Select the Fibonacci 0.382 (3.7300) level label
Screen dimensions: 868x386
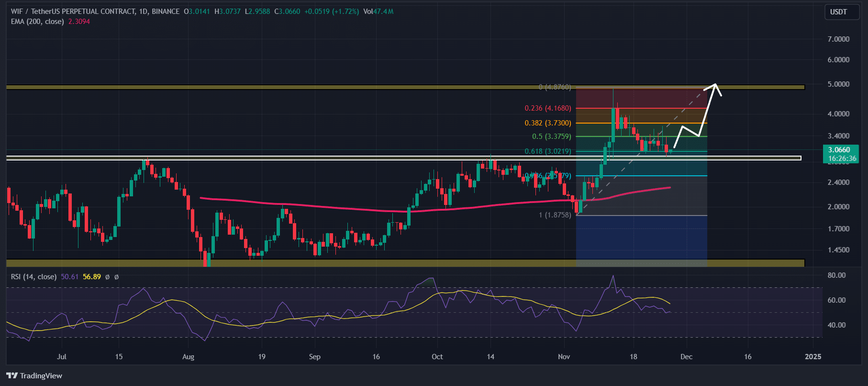click(548, 123)
